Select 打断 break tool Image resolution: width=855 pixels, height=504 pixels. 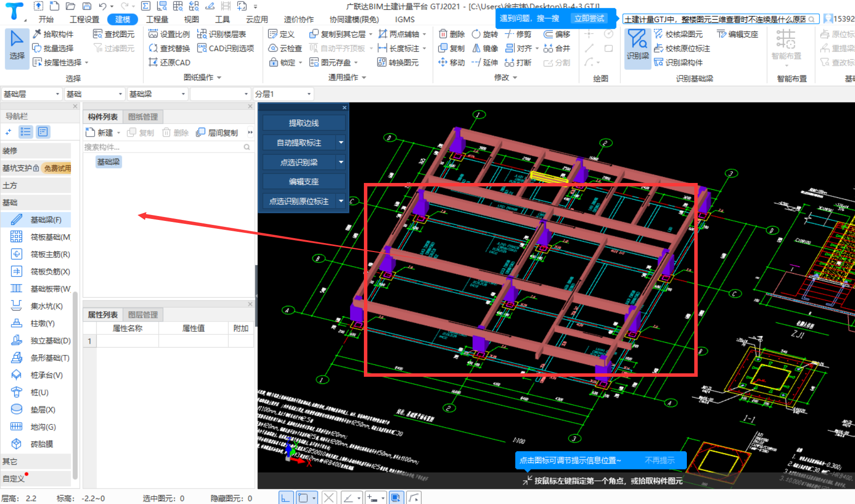518,63
